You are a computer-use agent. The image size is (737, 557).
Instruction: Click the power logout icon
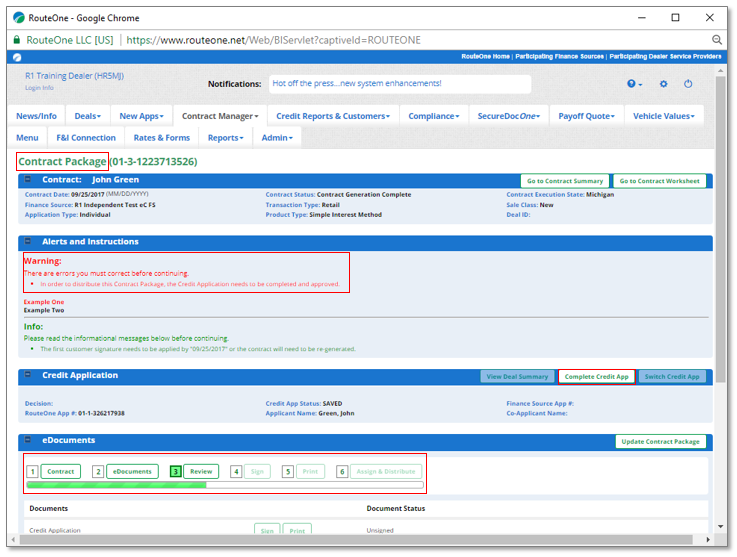click(x=688, y=84)
